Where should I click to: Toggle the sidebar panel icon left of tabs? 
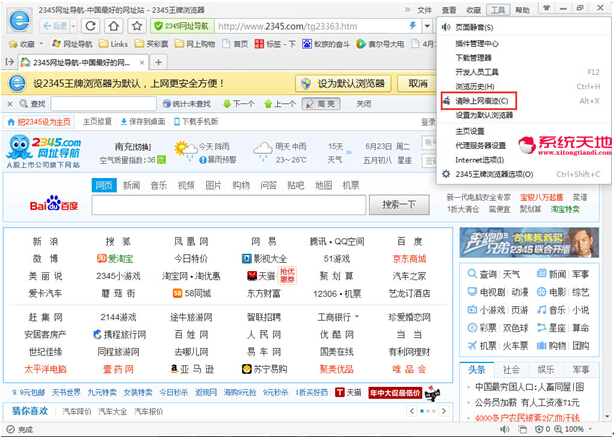pyautogui.click(x=10, y=62)
